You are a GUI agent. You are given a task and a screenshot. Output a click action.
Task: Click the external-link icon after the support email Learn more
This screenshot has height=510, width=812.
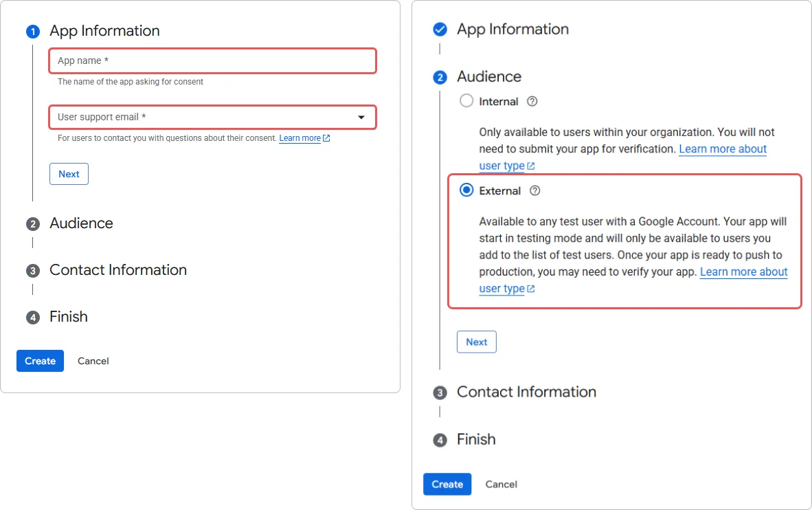point(326,138)
